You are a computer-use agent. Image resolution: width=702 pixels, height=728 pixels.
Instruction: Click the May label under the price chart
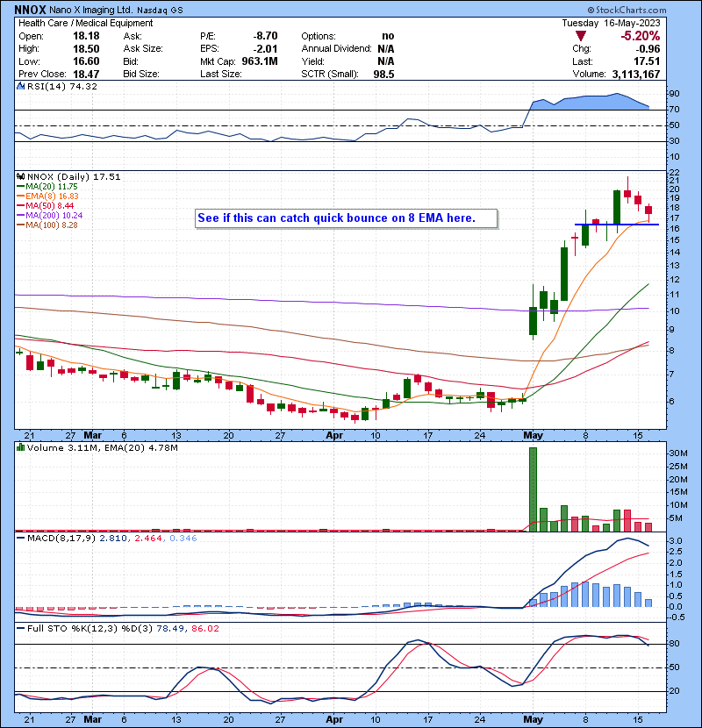[x=533, y=436]
